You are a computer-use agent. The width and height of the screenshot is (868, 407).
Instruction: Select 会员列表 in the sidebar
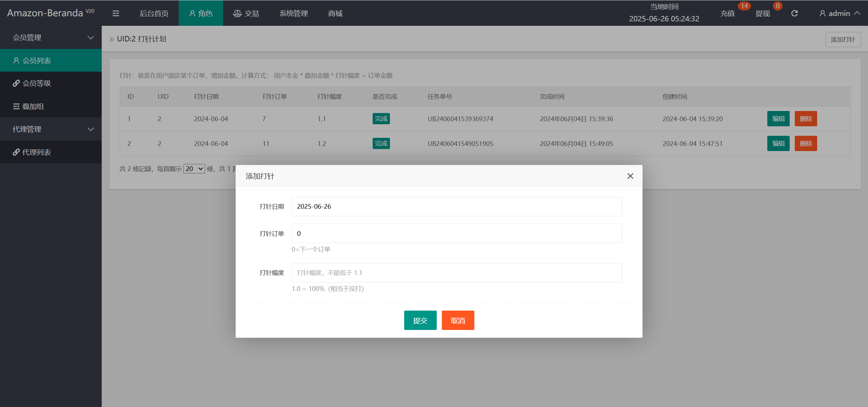point(37,60)
